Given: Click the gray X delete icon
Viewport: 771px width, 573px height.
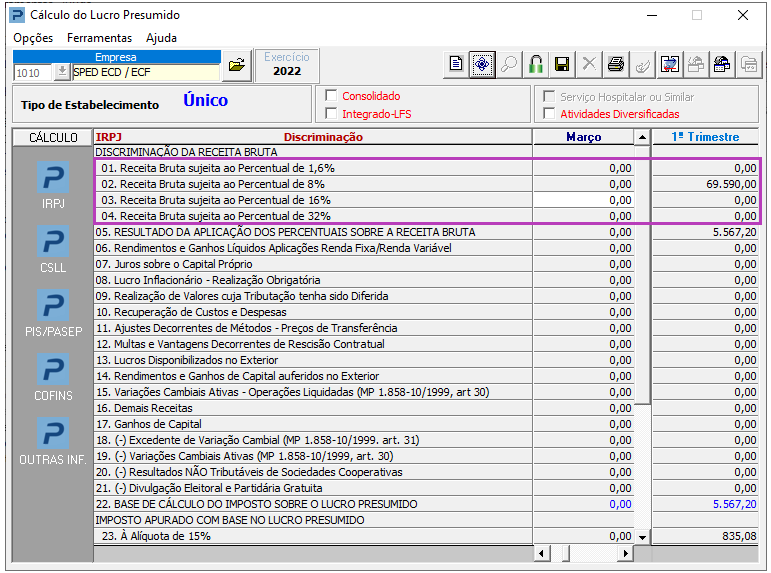Looking at the screenshot, I should pos(589,64).
